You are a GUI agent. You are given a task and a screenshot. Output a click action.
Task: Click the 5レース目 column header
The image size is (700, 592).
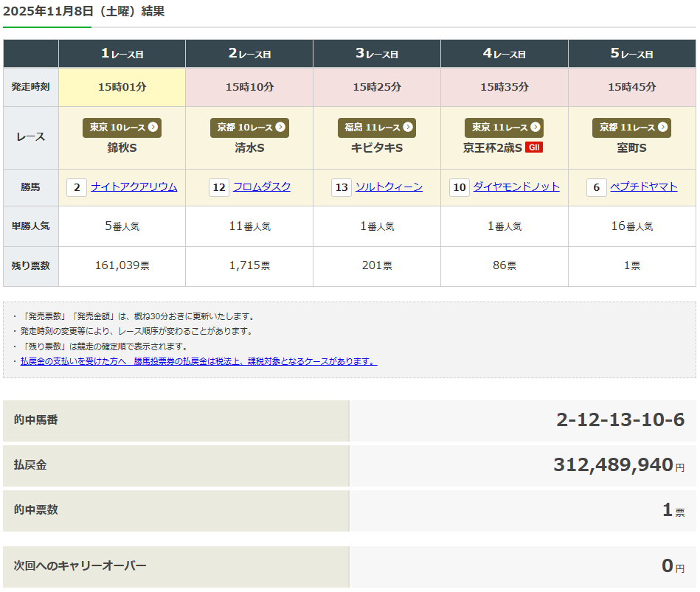[x=631, y=54]
